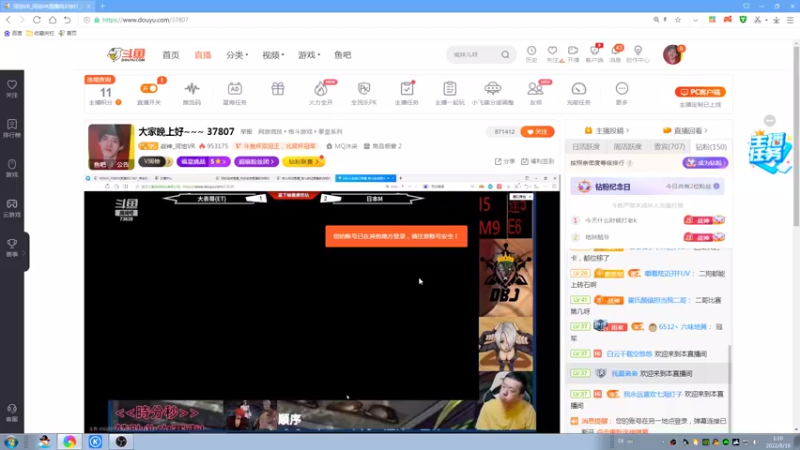Open the V周榜 weekly ranking badge
Screen dimensions: 800x450
155,161
